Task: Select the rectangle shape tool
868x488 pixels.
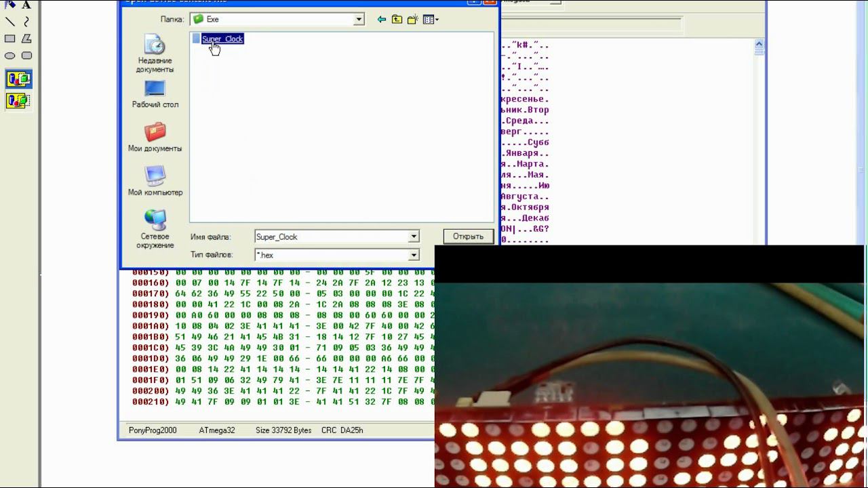Action: click(x=10, y=39)
